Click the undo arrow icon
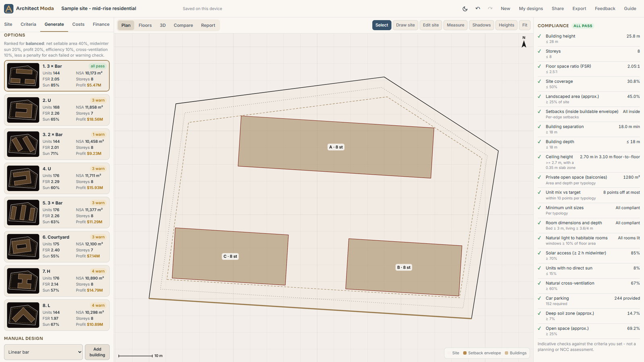644x362 pixels. (x=478, y=8)
